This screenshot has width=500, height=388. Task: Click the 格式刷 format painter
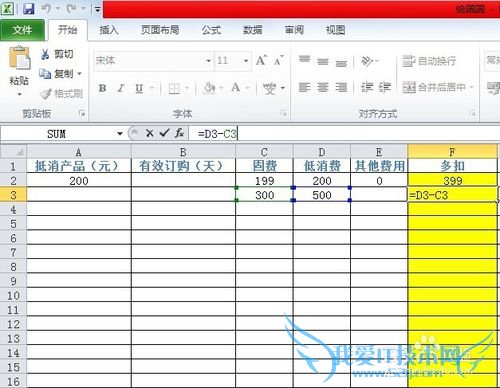pos(61,94)
